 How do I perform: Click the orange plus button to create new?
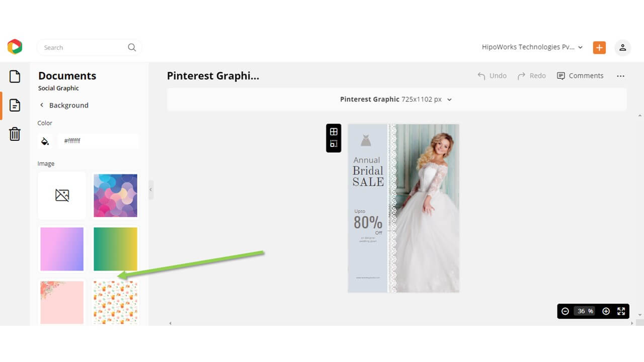tap(599, 48)
